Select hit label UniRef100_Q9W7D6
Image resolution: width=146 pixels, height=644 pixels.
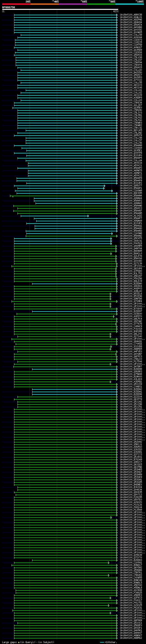(131, 299)
